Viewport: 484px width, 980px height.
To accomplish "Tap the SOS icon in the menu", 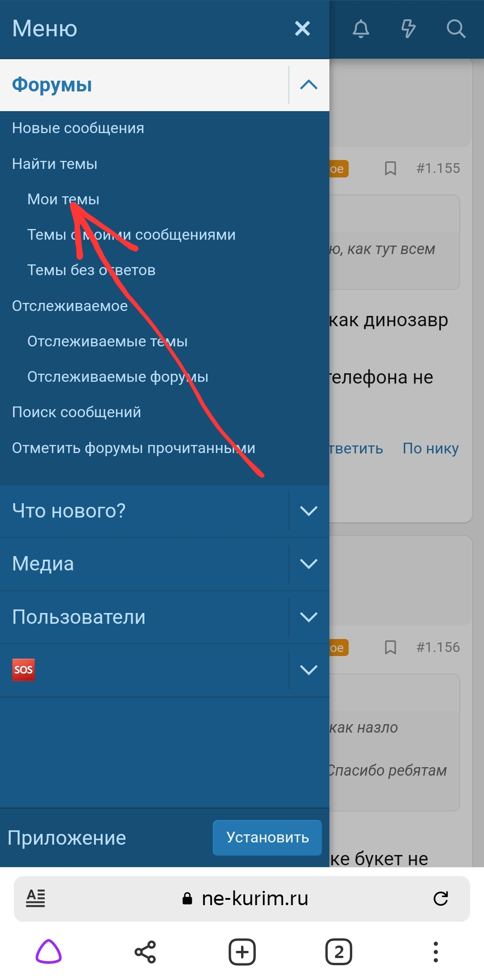I will pyautogui.click(x=23, y=669).
